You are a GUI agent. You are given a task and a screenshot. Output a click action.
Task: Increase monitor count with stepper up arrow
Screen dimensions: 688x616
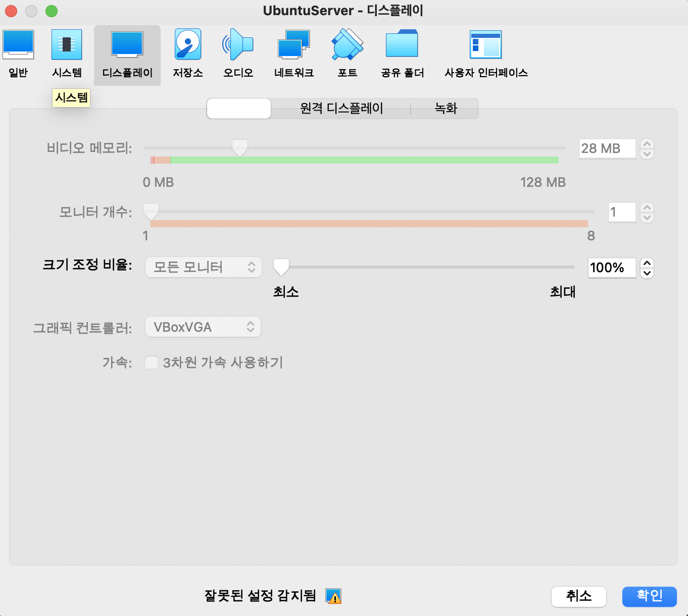tap(647, 208)
